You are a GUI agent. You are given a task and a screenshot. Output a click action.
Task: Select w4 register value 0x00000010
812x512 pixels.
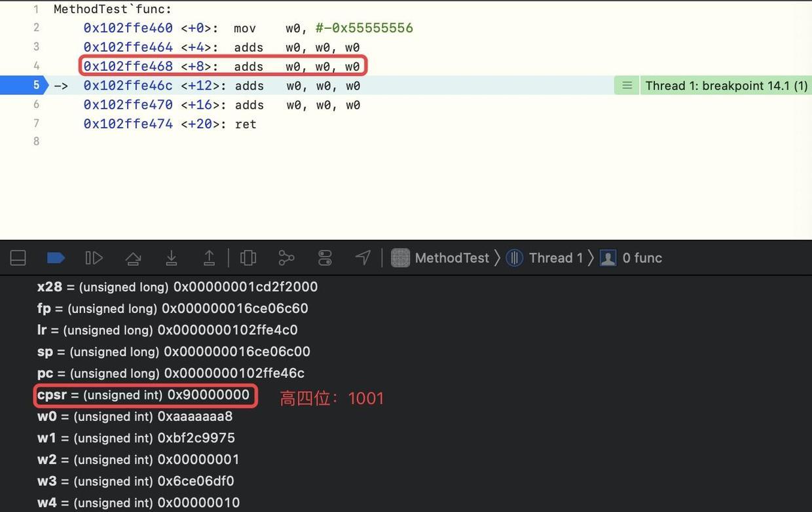click(198, 503)
